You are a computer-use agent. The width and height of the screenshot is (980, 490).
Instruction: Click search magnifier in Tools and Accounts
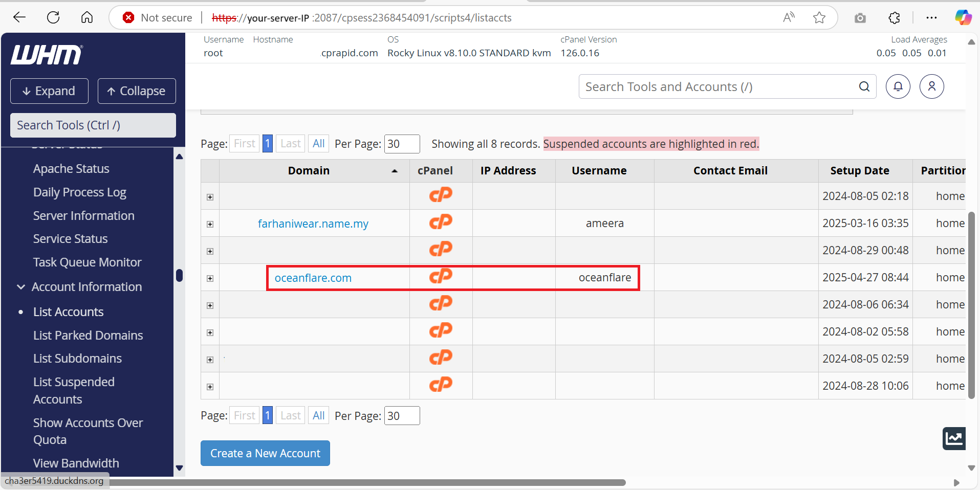tap(864, 86)
